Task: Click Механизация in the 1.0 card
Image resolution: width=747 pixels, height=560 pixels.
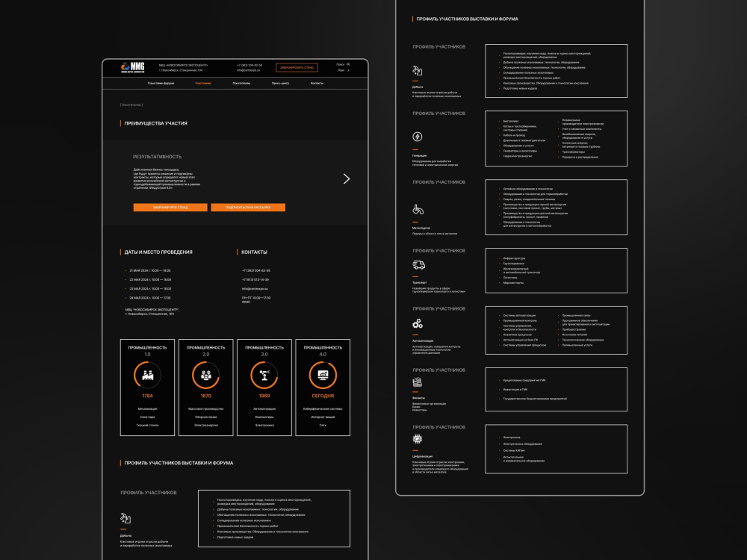Action: pyautogui.click(x=147, y=408)
